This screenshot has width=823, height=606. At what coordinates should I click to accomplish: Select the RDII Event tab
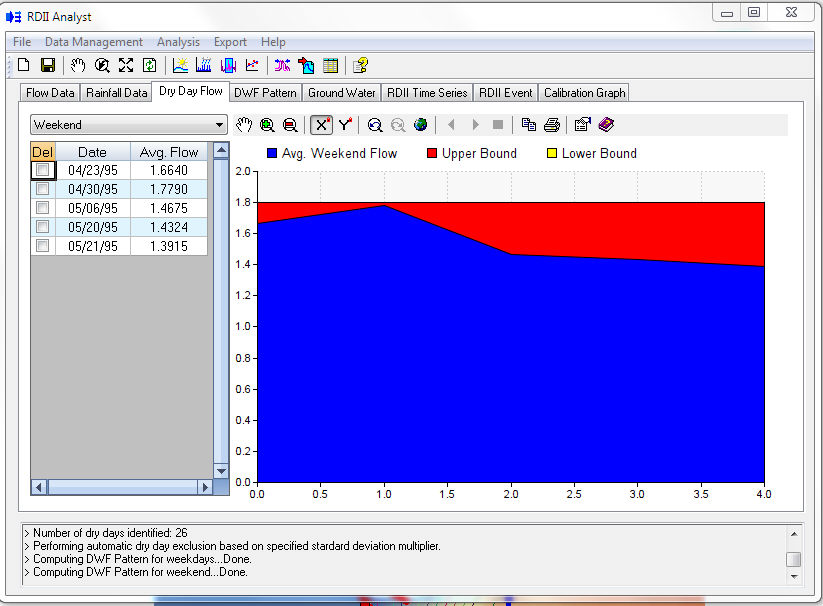tap(506, 92)
